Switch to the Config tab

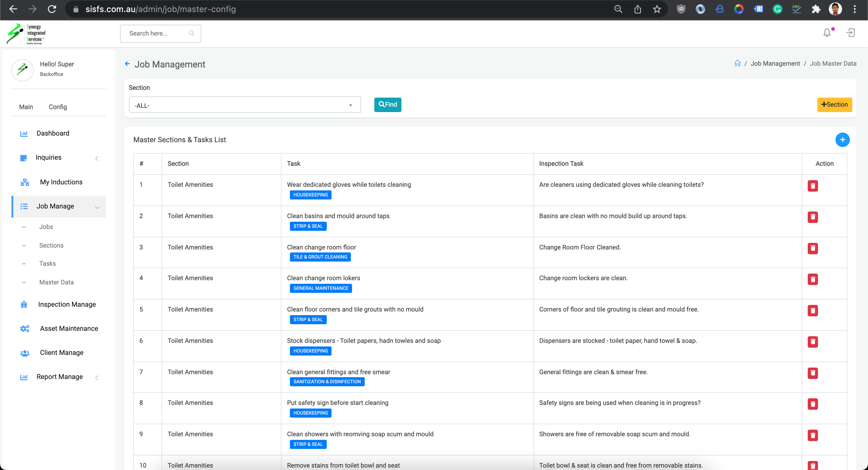pyautogui.click(x=58, y=107)
